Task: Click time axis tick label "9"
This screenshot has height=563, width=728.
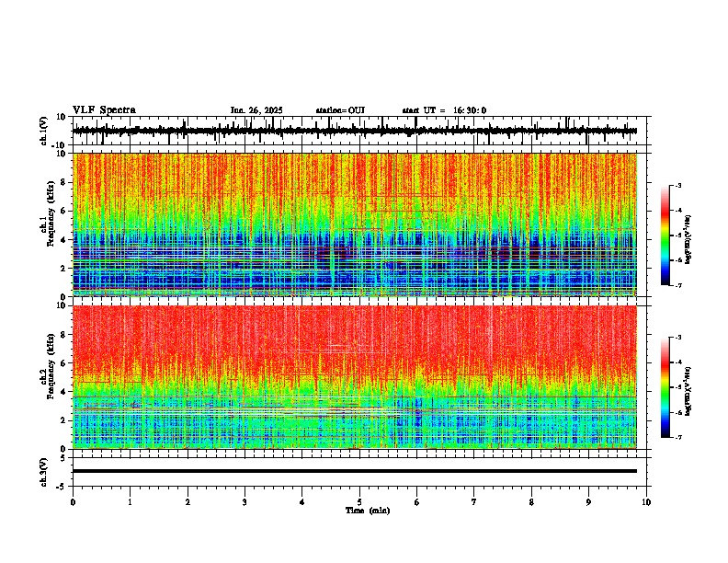Action: click(588, 502)
